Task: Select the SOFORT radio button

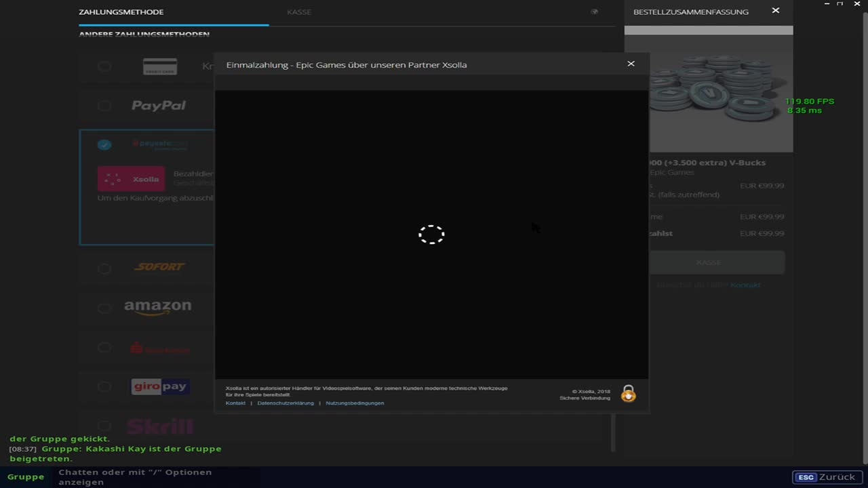Action: [x=104, y=268]
